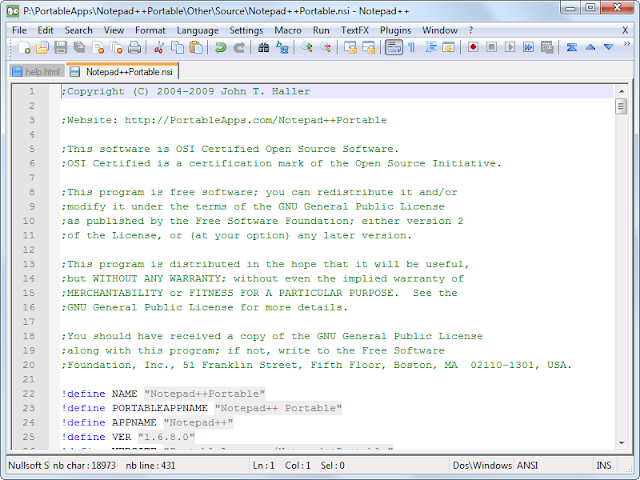Viewport: 640px width, 480px height.
Task: Expand the toolbar overflow chevron
Action: tap(627, 44)
